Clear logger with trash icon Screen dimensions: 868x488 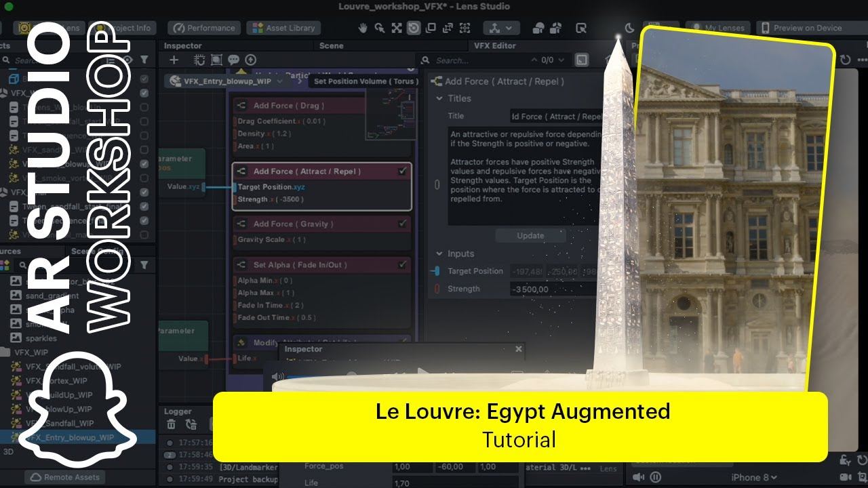pyautogui.click(x=171, y=424)
